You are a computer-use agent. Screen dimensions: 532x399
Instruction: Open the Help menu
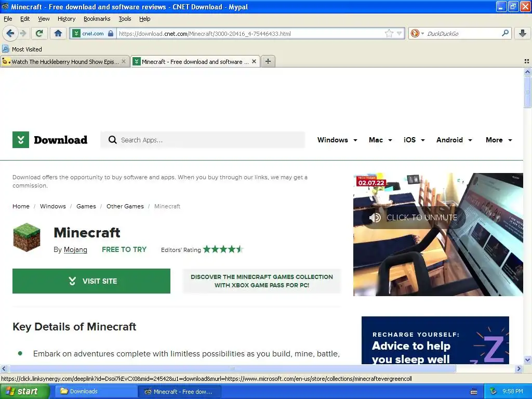[x=145, y=19]
